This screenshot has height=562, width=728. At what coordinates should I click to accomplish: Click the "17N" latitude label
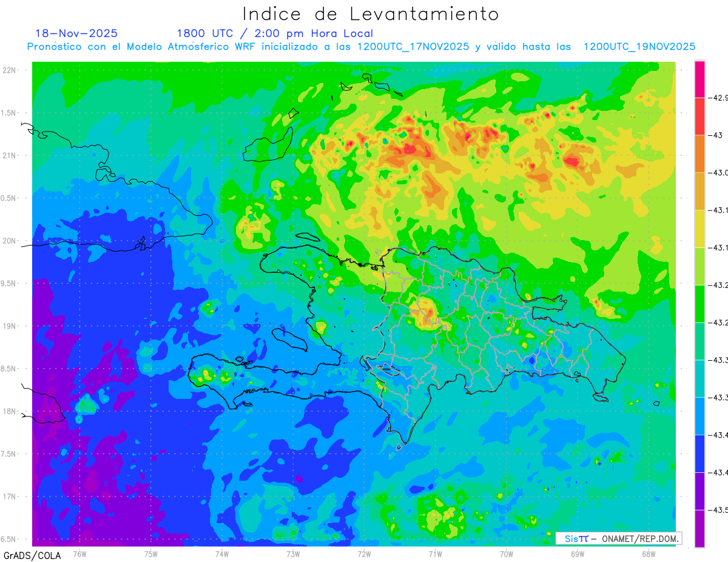click(8, 497)
